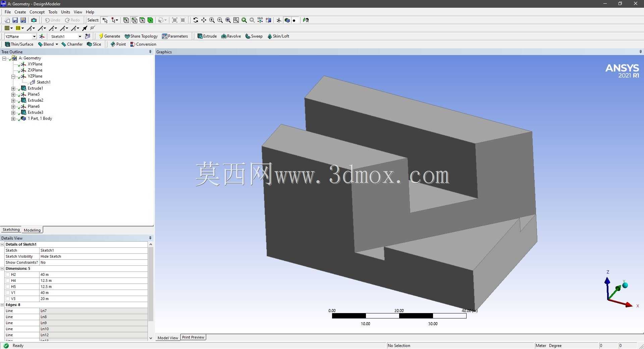This screenshot has height=349, width=644.
Task: Click the cyan isometric ball on triad
Action: 625,285
